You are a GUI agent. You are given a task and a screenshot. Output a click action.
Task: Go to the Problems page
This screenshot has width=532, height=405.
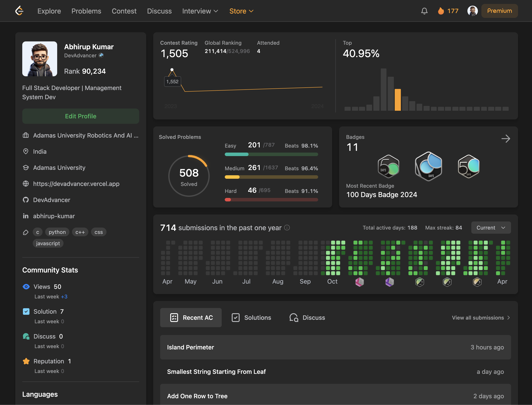tap(86, 11)
